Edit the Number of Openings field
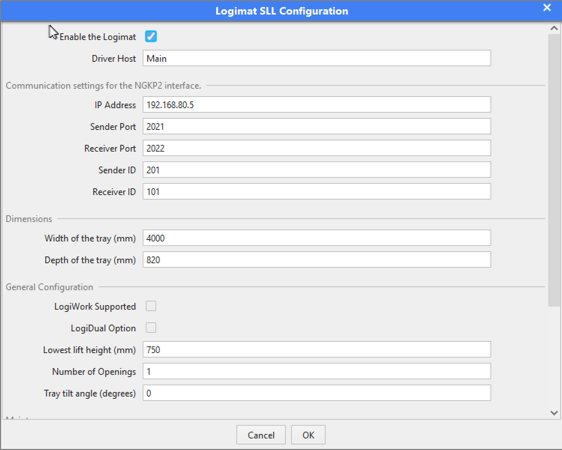Image resolution: width=562 pixels, height=450 pixels. [x=317, y=372]
